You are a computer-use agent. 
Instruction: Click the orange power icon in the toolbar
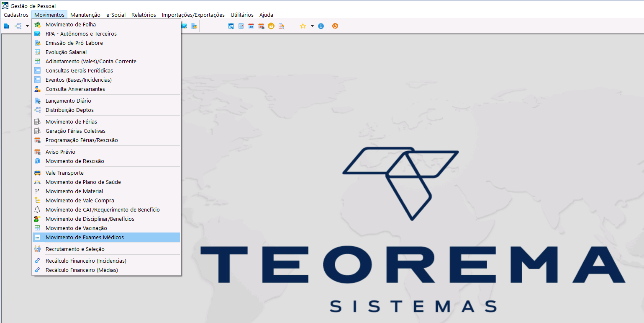click(x=335, y=26)
